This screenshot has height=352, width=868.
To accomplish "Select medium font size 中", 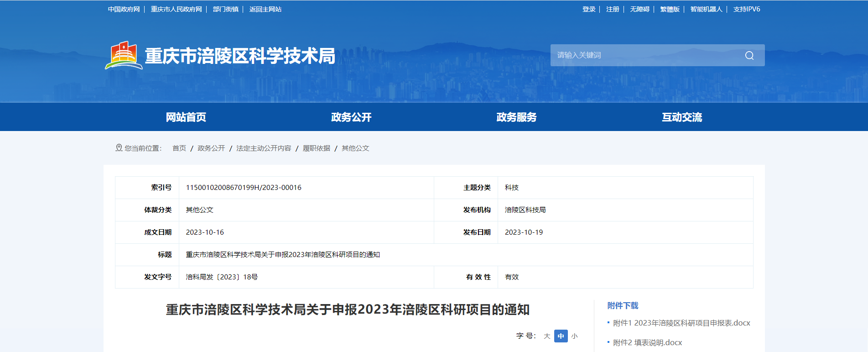I will click(561, 336).
